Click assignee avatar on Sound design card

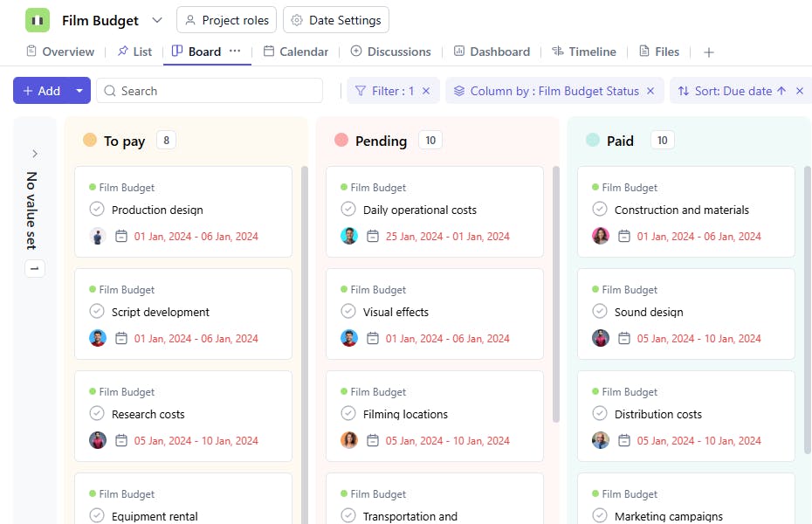(601, 338)
